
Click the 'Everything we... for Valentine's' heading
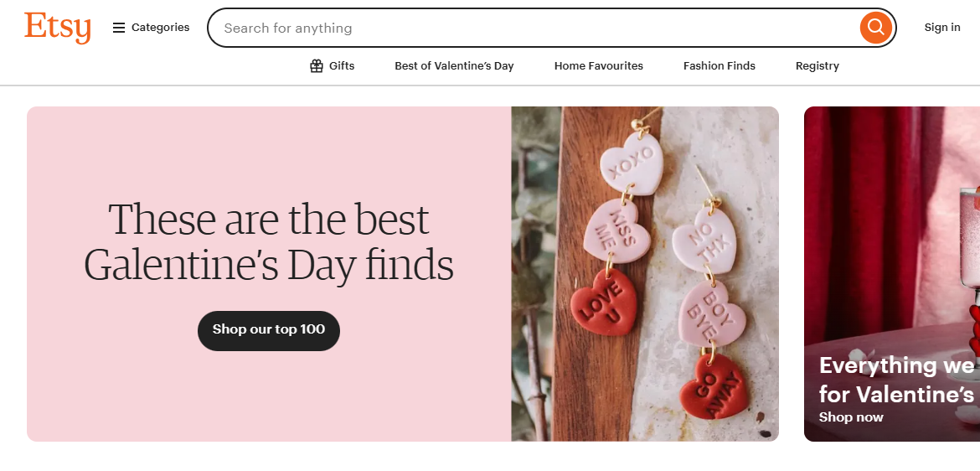[896, 379]
